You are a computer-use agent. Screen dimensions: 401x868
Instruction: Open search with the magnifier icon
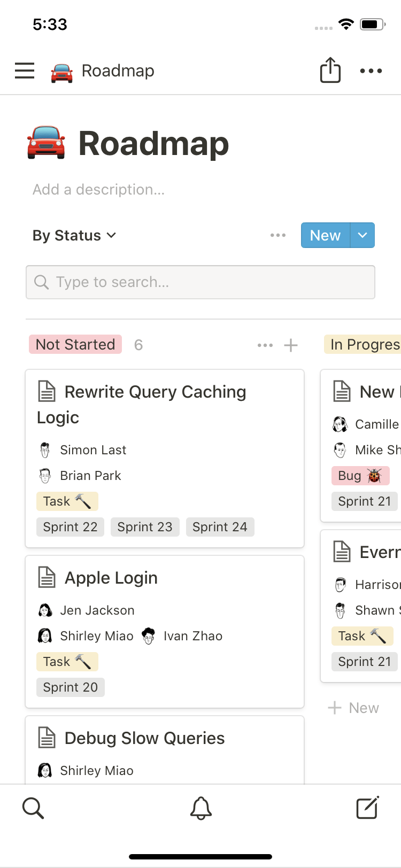[x=33, y=808]
